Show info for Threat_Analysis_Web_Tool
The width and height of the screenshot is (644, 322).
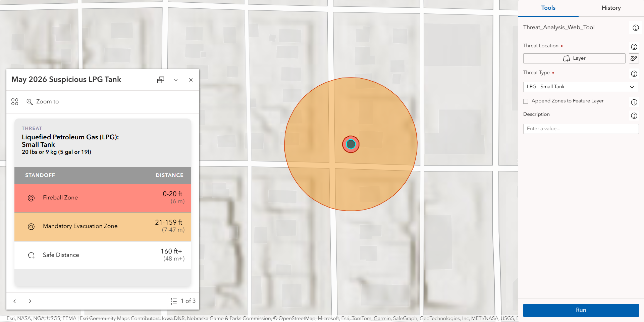(636, 28)
